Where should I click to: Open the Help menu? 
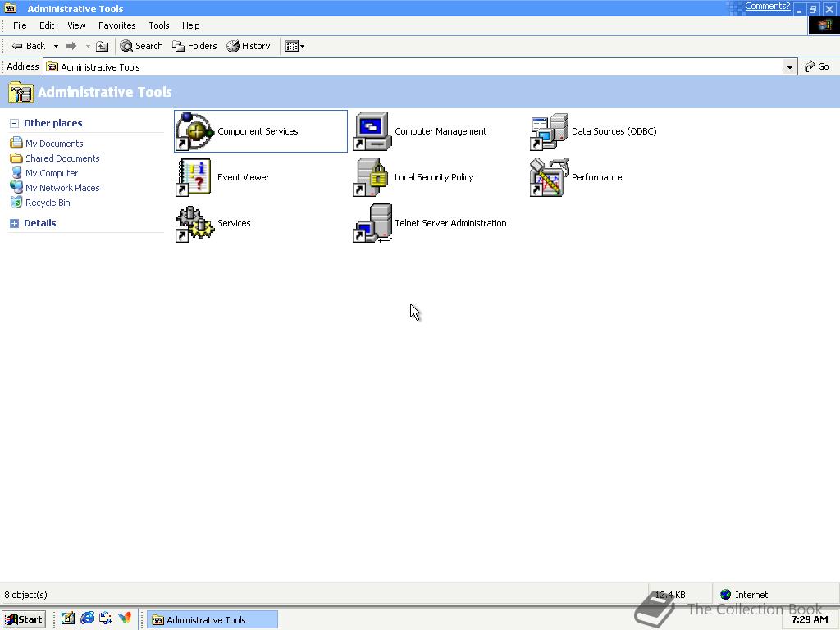tap(190, 25)
